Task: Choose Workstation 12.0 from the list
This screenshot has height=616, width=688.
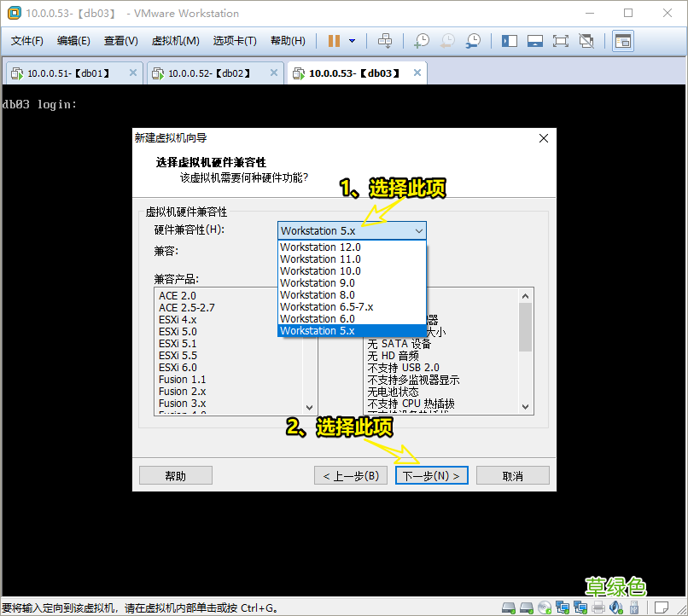Action: (x=352, y=247)
